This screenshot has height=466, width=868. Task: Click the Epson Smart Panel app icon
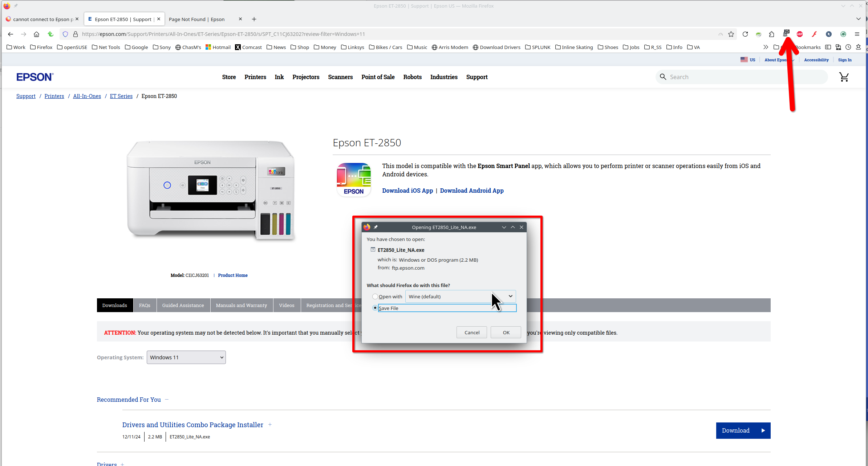click(354, 180)
